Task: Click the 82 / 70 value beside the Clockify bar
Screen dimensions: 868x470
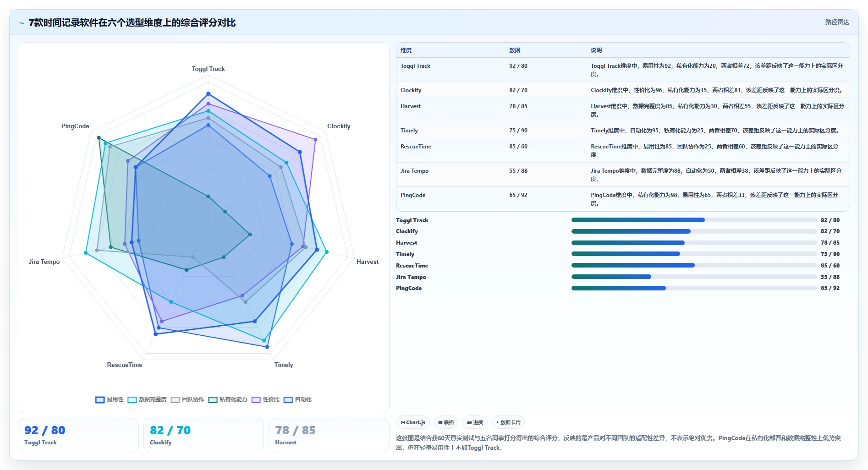Action: coord(830,231)
